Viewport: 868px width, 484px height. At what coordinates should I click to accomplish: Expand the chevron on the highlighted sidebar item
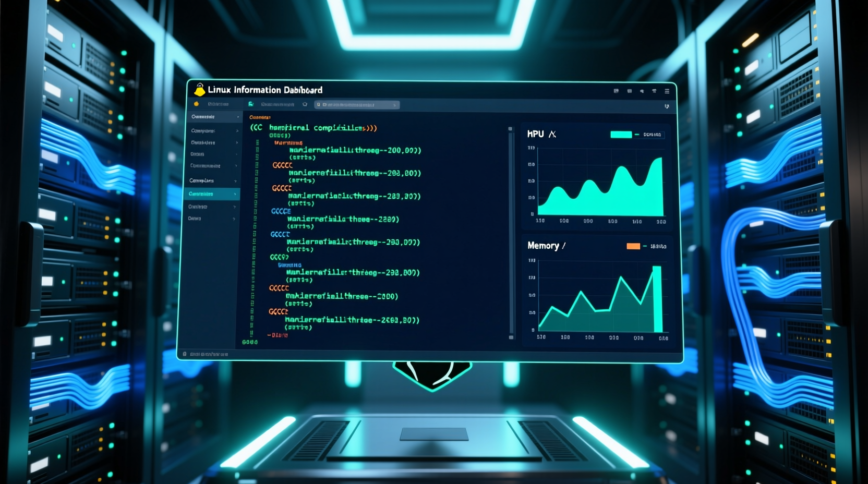[235, 194]
